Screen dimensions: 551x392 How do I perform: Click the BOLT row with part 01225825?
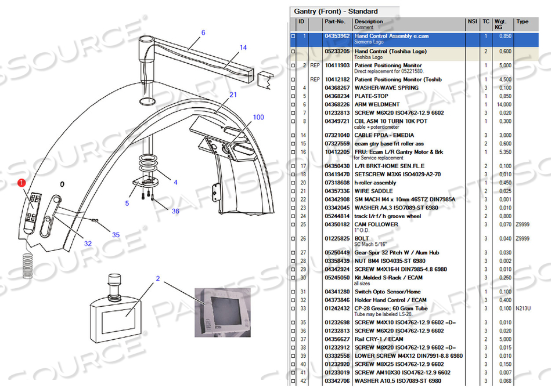coord(413,241)
